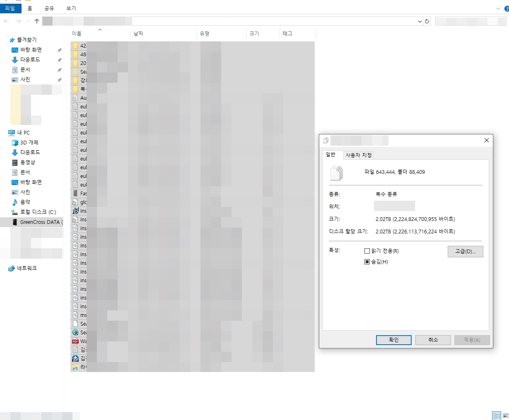Expand the ribbon with the top-right chevron
The height and width of the screenshot is (420, 509).
click(x=498, y=8)
